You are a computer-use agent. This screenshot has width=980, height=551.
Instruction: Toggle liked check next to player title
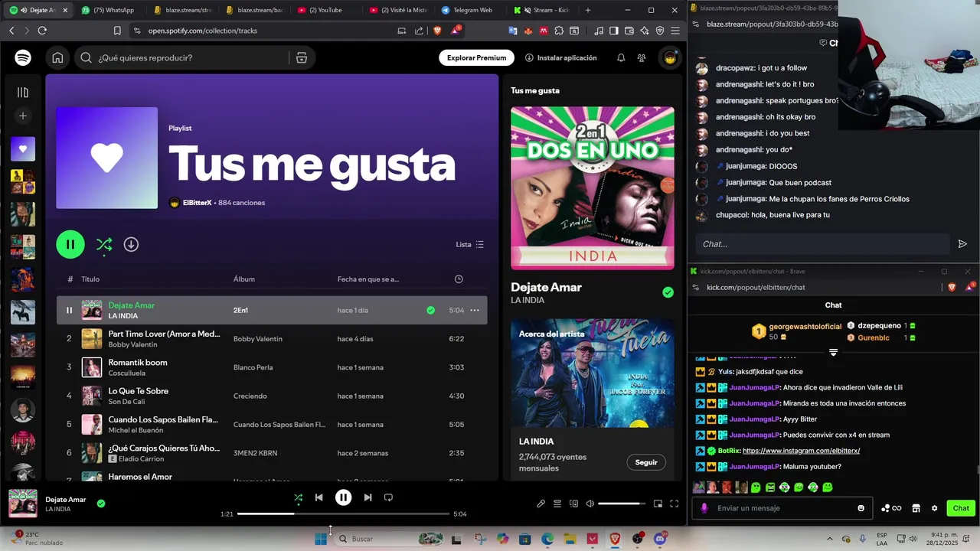pyautogui.click(x=101, y=504)
